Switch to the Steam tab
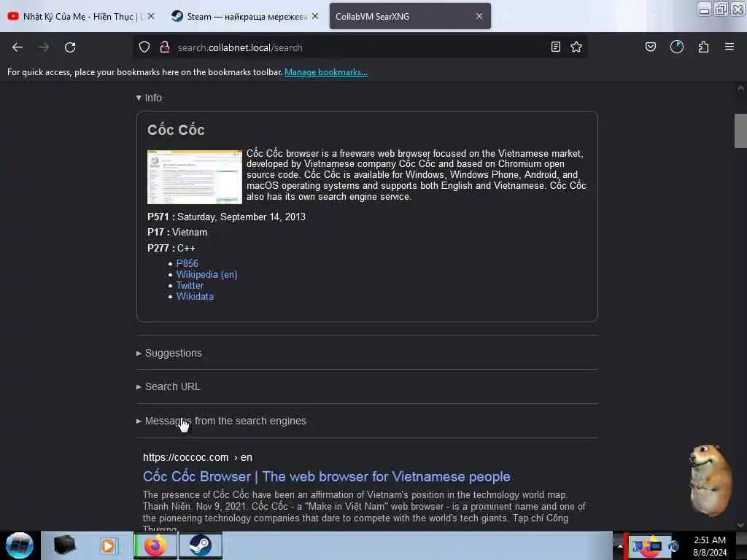747x560 pixels. click(245, 16)
